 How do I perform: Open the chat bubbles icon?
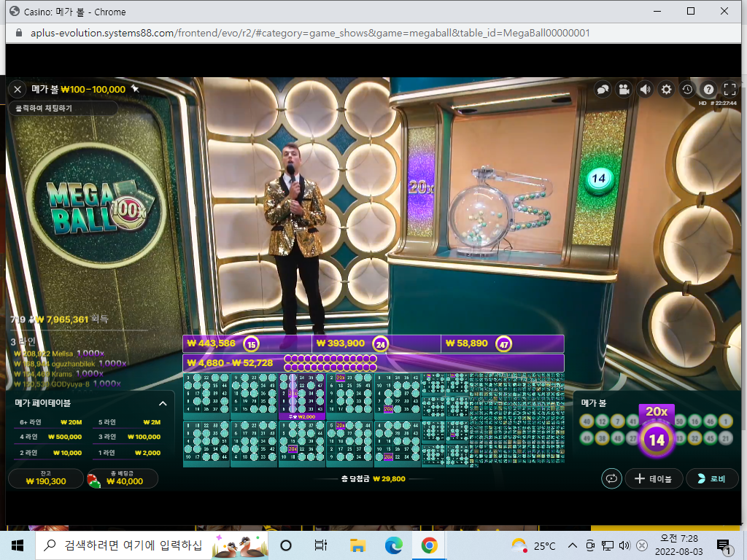pyautogui.click(x=603, y=90)
